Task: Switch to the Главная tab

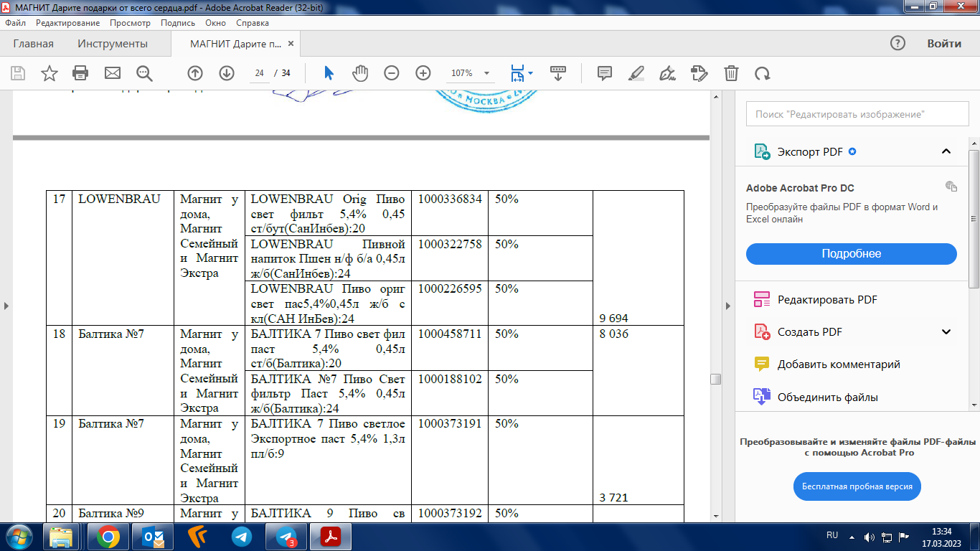Action: click(33, 44)
